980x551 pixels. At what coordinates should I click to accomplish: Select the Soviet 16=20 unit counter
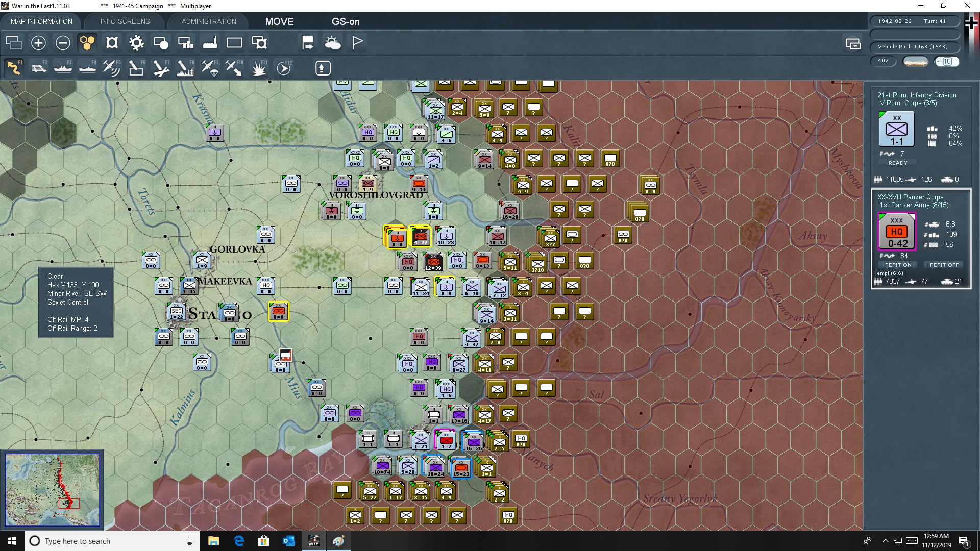click(510, 211)
